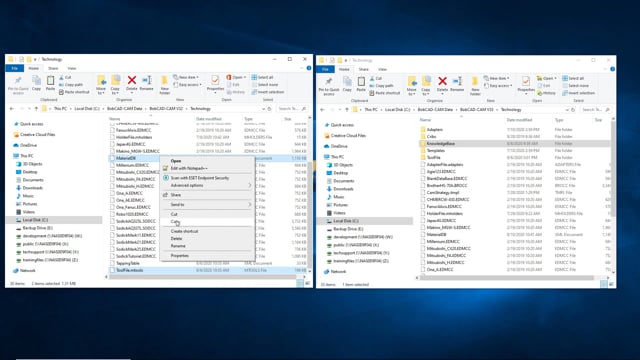Open Share tab in left window
Viewport: 640px width, 360px height.
coord(53,68)
